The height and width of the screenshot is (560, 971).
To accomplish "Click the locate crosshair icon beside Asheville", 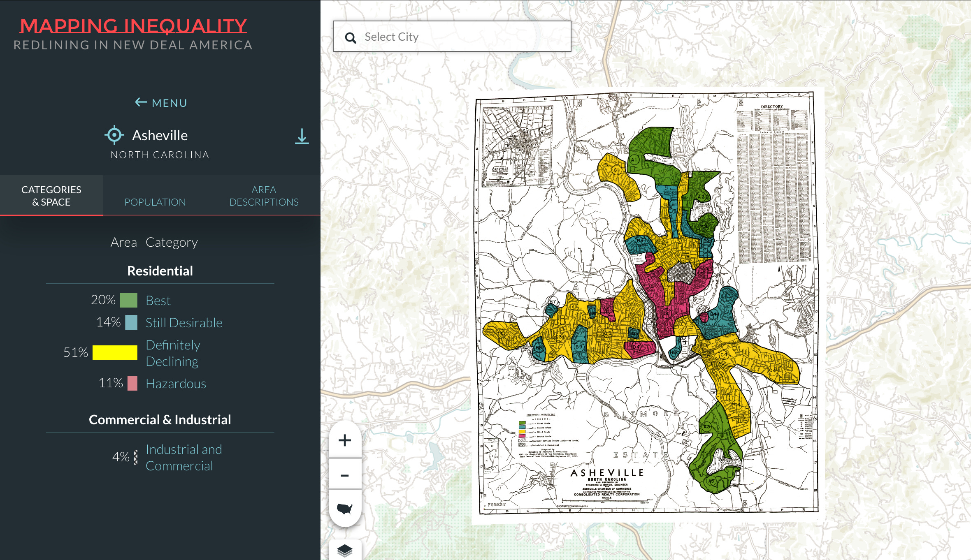I will tap(114, 135).
